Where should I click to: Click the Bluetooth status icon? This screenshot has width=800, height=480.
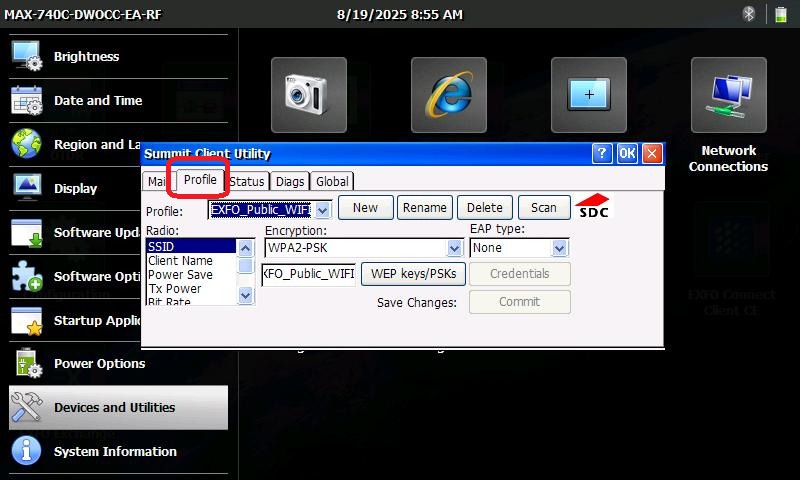pyautogui.click(x=748, y=14)
